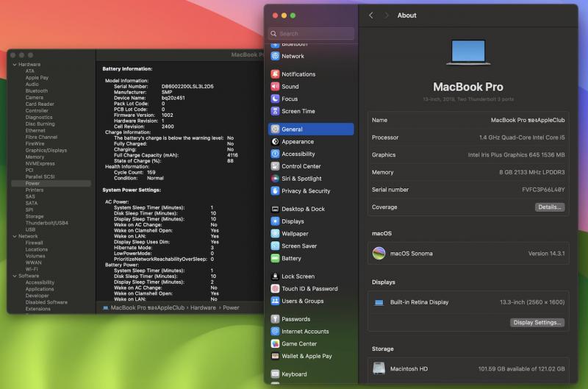Open the Lock Screen icon

(x=275, y=276)
